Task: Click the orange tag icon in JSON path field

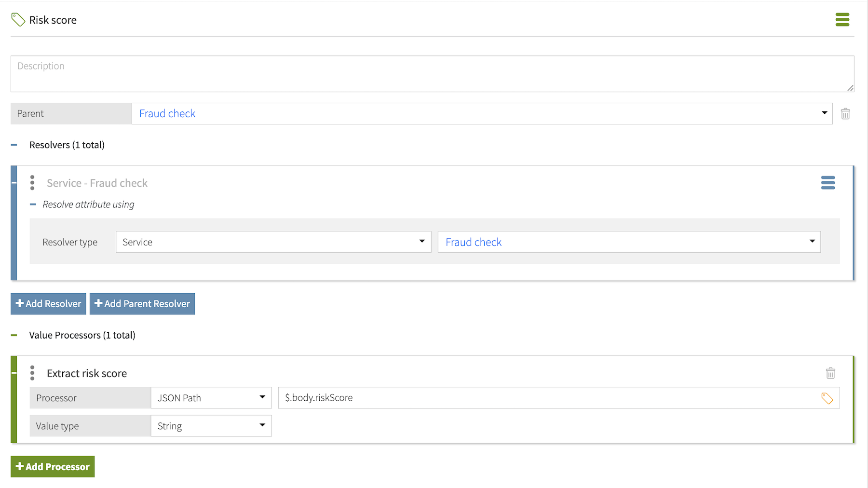Action: pyautogui.click(x=827, y=398)
